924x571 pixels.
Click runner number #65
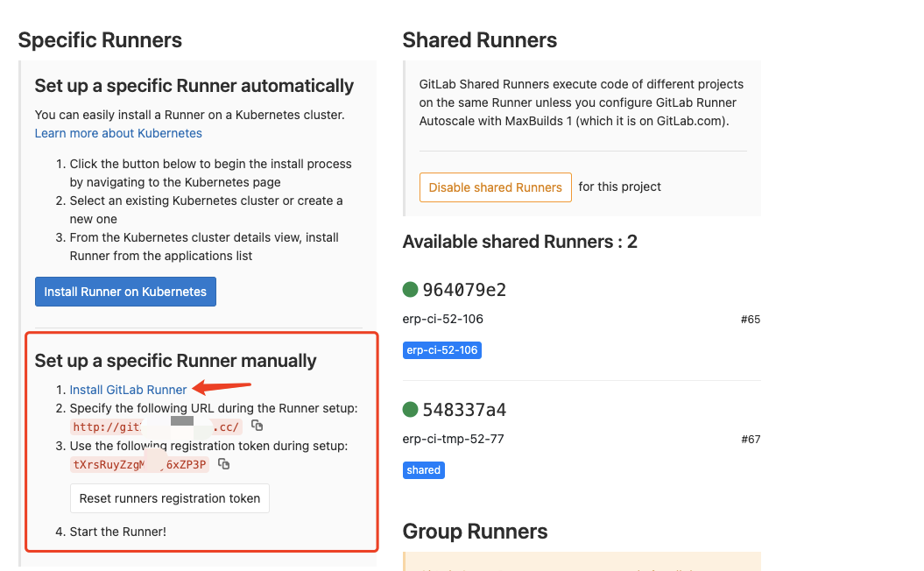[x=750, y=320]
